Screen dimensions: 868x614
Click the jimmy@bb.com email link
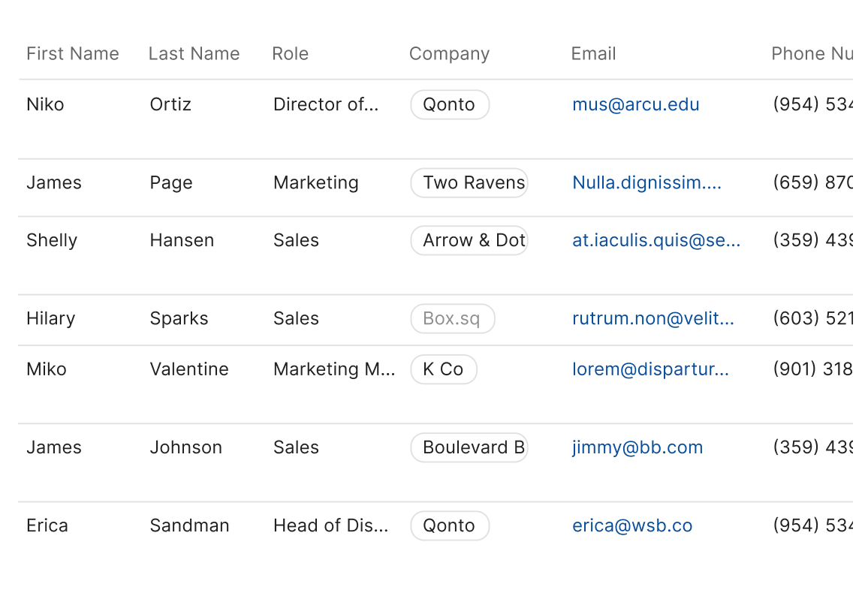[x=637, y=447]
